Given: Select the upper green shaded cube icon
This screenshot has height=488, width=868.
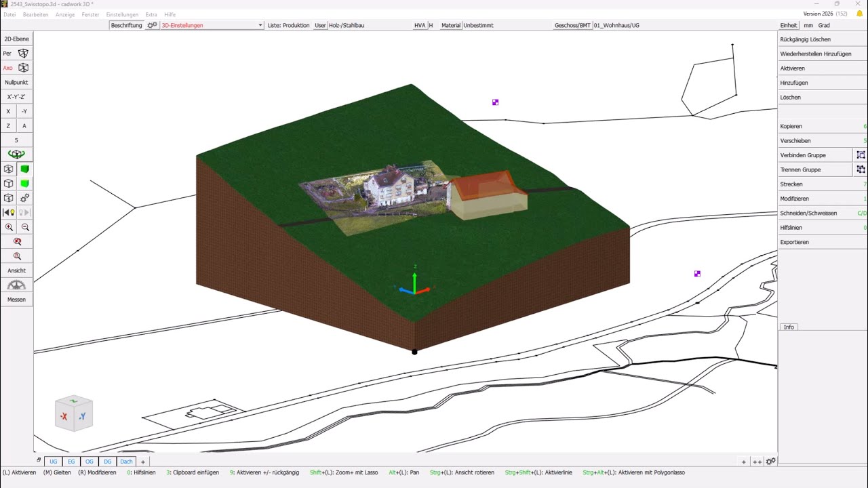Looking at the screenshot, I should point(25,169).
